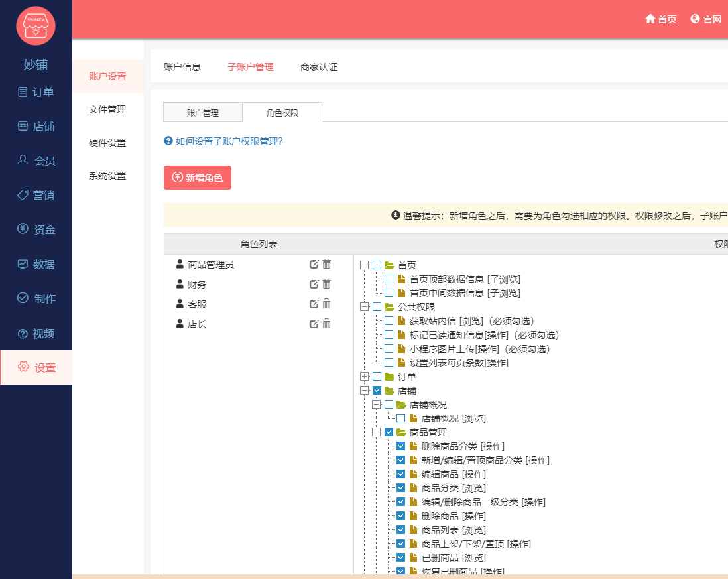Select 文件管理 in settings menu
Screen dimensions: 728x579
point(107,109)
